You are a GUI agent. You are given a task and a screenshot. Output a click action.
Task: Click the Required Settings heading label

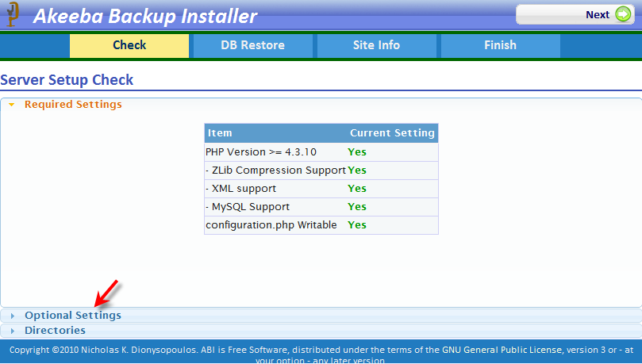click(73, 105)
